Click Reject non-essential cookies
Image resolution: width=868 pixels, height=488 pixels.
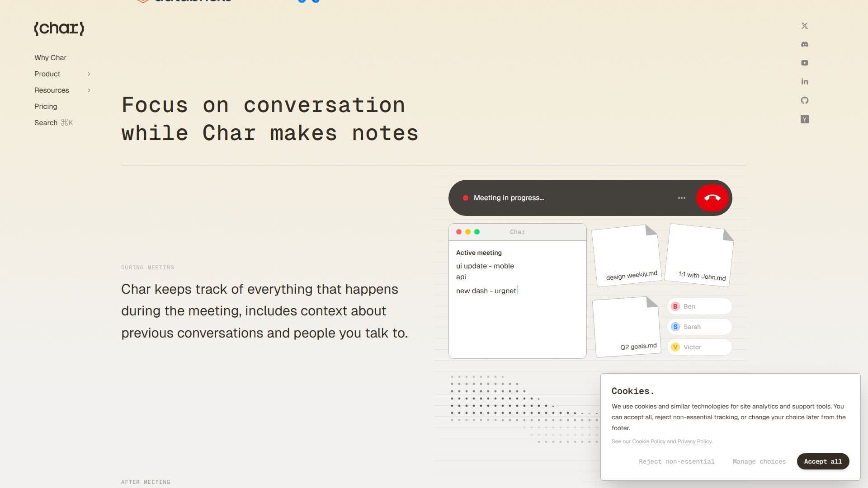pos(676,461)
